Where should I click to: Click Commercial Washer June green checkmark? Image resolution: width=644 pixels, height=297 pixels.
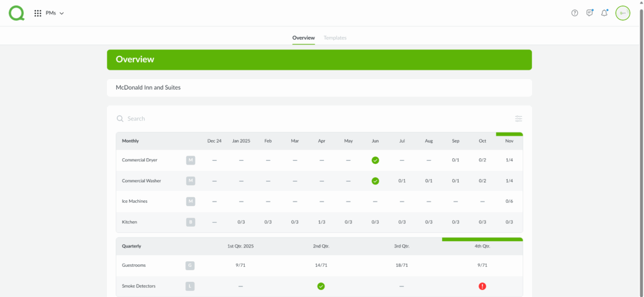[x=375, y=181]
